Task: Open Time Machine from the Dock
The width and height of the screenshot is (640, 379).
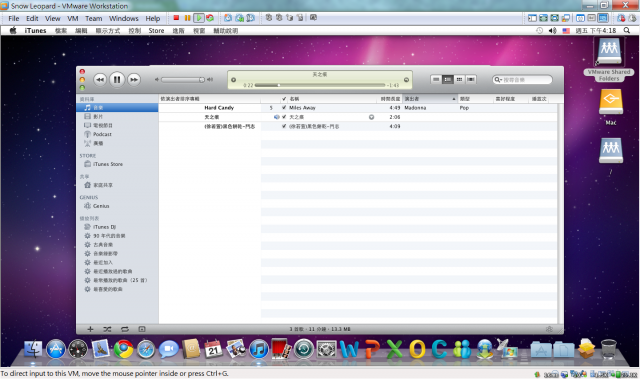Action: point(304,350)
